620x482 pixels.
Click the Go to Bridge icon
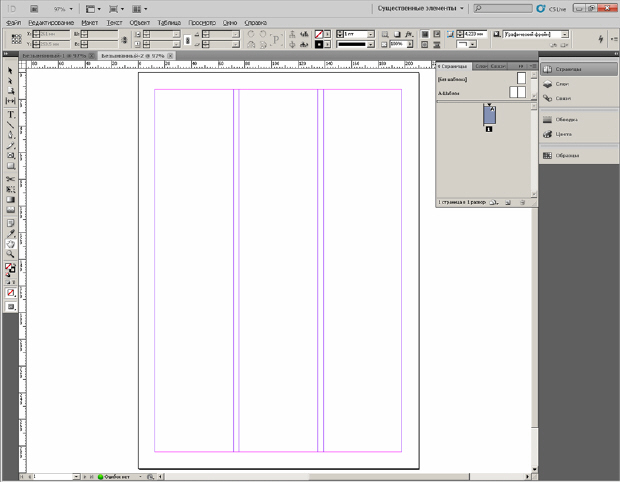[34, 9]
